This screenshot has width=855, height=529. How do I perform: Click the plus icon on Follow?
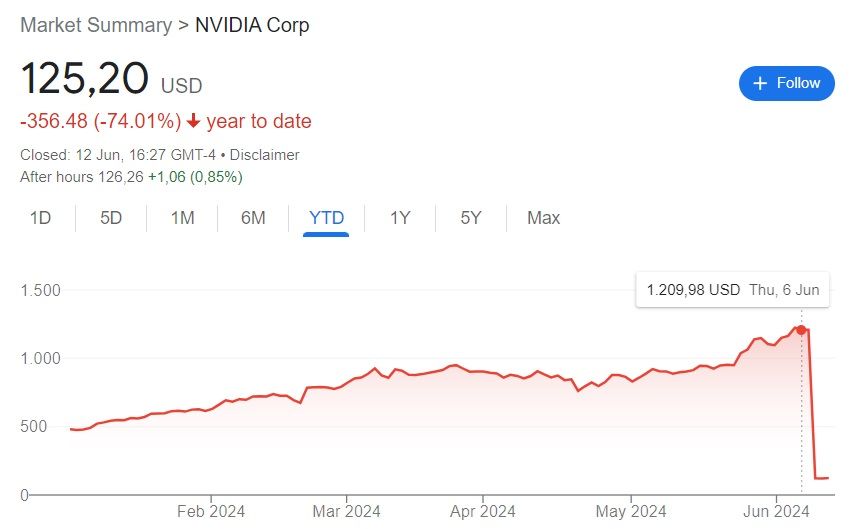(760, 83)
